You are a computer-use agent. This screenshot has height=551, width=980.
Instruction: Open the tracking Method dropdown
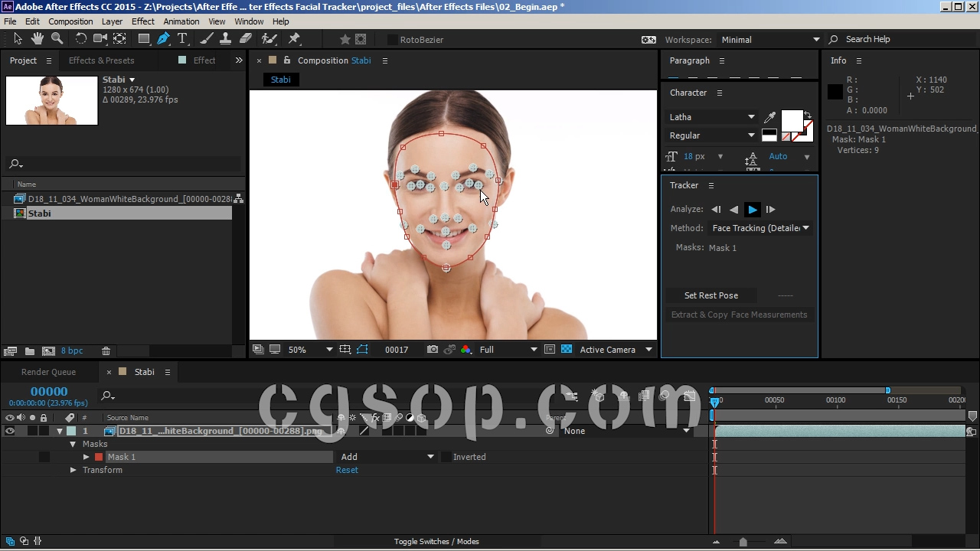[x=760, y=228]
